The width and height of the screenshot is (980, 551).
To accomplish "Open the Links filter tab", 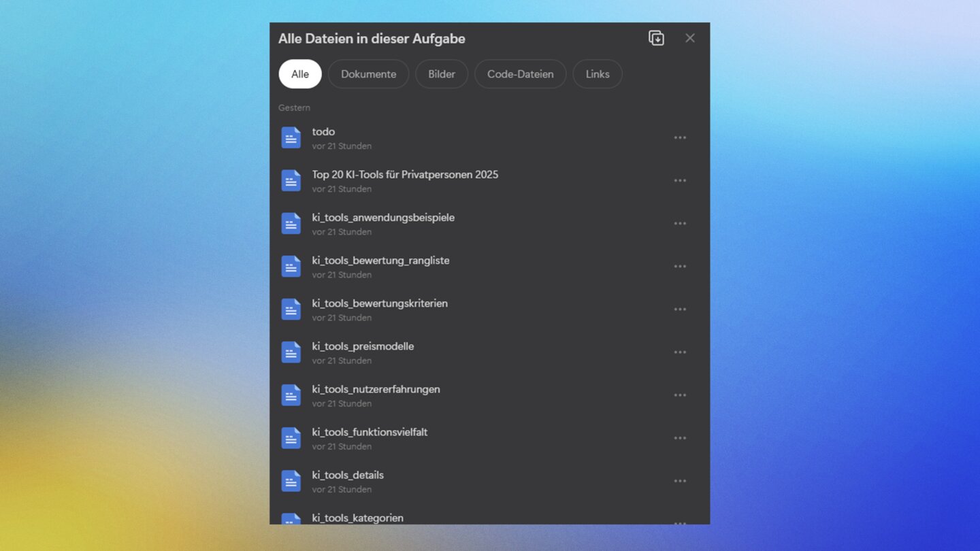I will (x=597, y=74).
